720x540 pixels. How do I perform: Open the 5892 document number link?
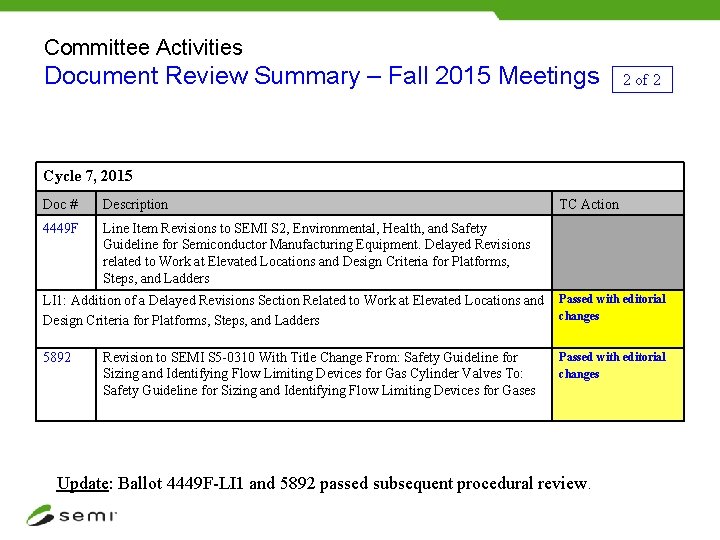pyautogui.click(x=57, y=357)
